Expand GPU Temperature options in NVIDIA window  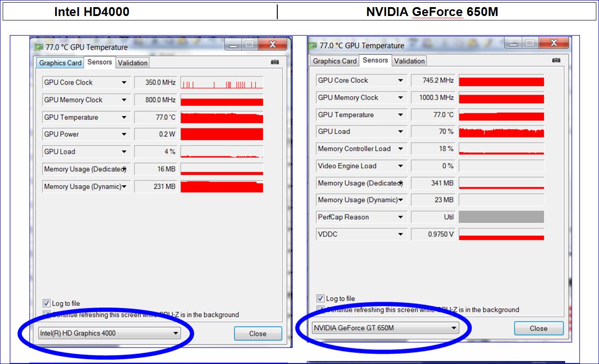[x=400, y=115]
